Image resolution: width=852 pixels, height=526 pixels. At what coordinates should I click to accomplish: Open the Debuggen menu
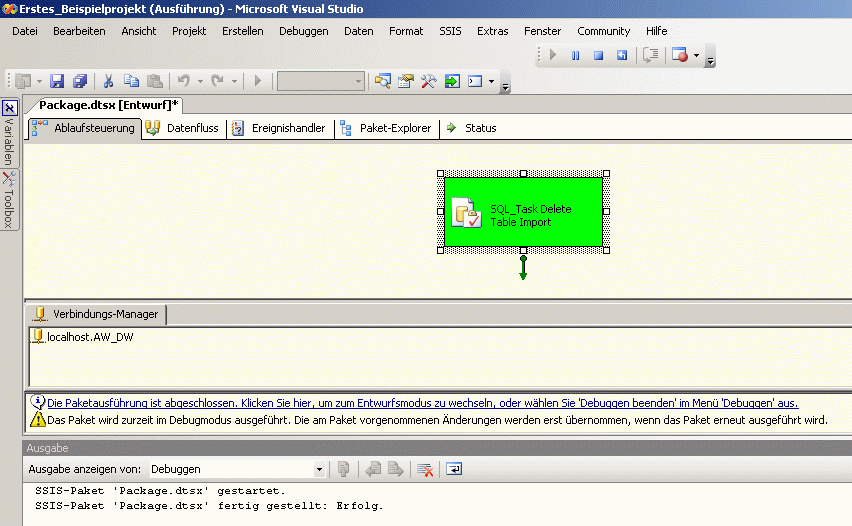point(304,31)
